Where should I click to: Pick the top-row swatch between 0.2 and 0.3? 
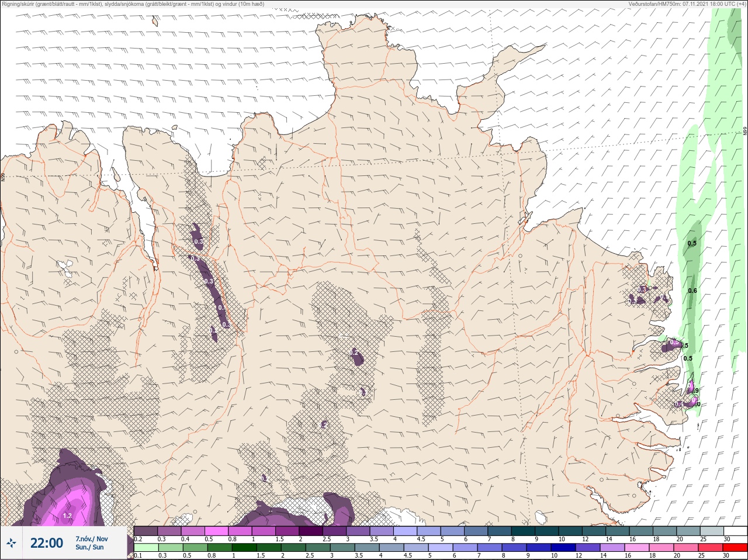pyautogui.click(x=146, y=531)
